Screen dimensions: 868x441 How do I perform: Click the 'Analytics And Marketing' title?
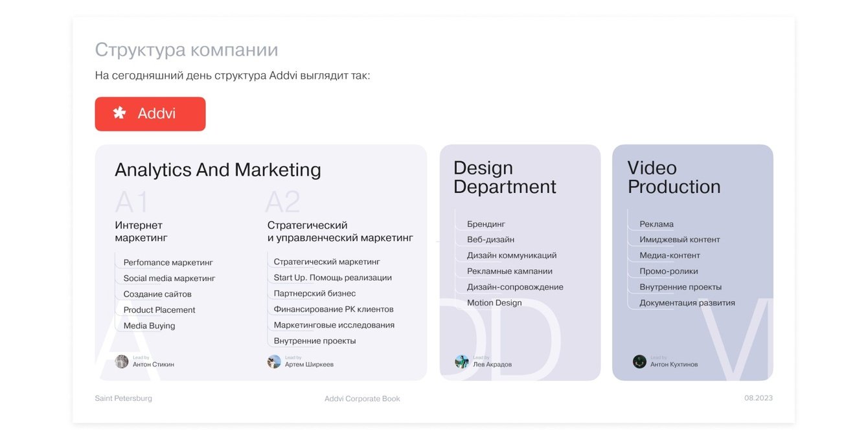click(x=218, y=170)
